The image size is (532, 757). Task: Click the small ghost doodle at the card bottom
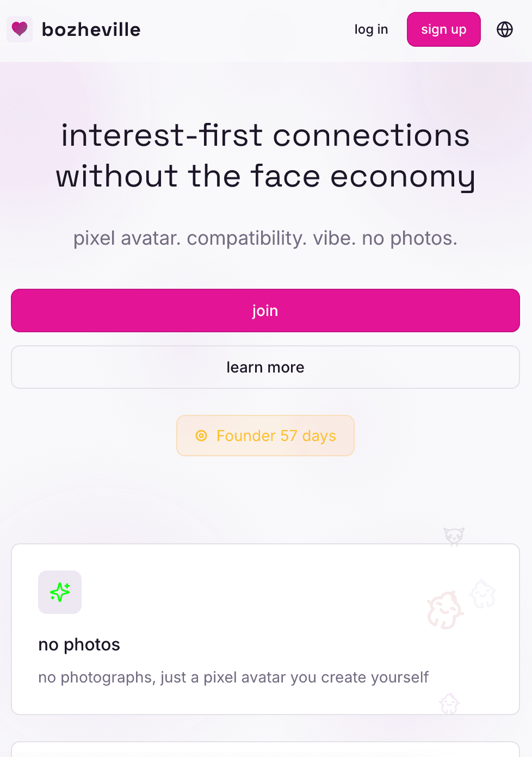(450, 703)
